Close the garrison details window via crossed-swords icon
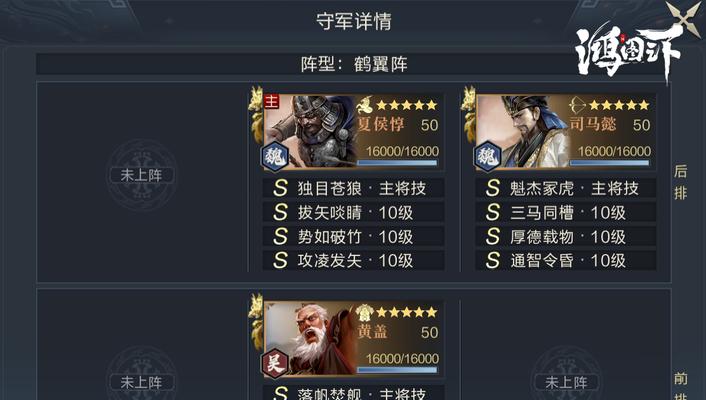Screen dimensions: 706x400 684,19
